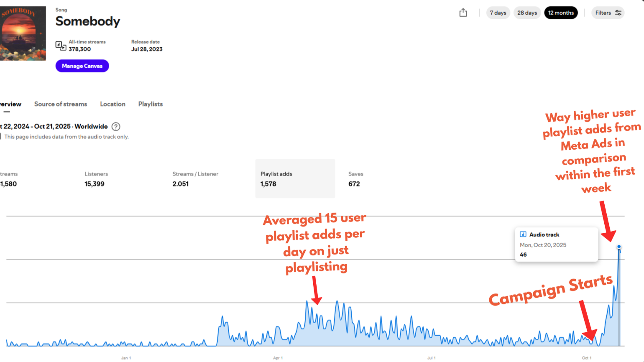Switch the time range to 7 days

pyautogui.click(x=498, y=13)
